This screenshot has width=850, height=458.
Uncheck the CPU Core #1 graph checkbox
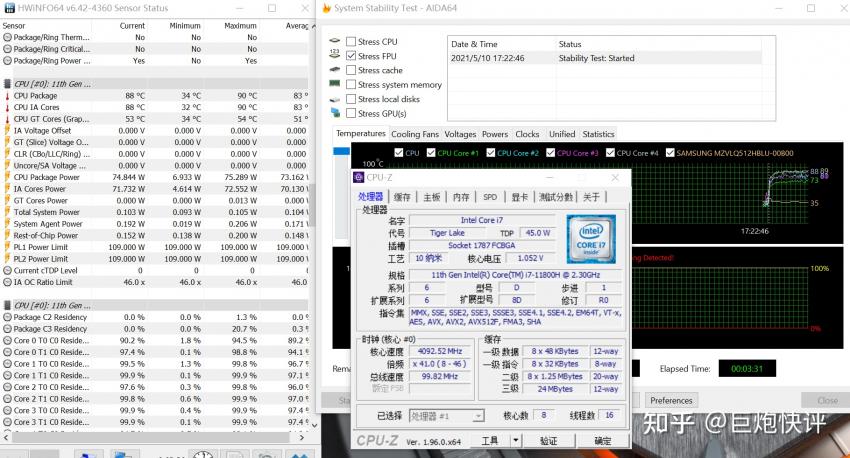(x=431, y=153)
